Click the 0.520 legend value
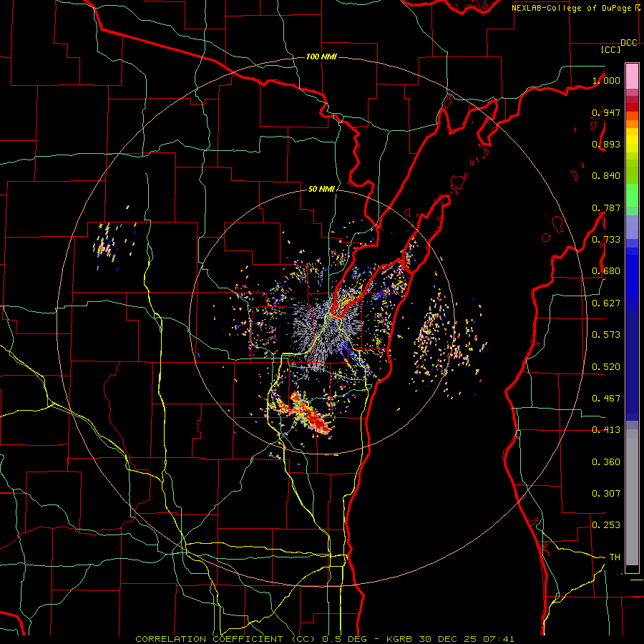Image resolution: width=644 pixels, height=644 pixels. (606, 367)
